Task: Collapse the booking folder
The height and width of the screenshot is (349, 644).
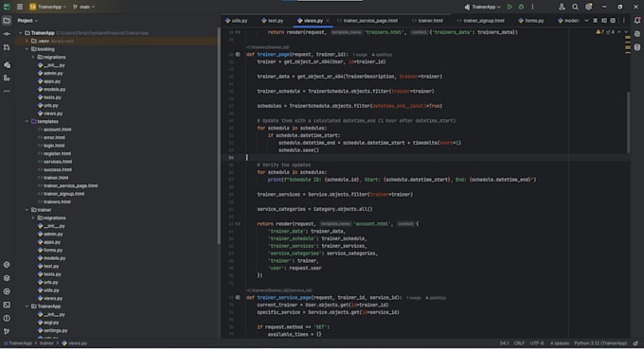Action: (x=27, y=49)
